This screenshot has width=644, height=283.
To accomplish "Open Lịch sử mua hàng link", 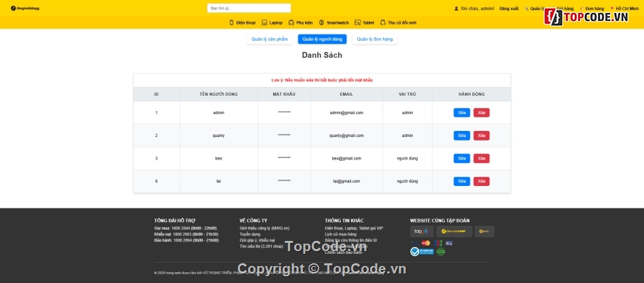I will [340, 234].
